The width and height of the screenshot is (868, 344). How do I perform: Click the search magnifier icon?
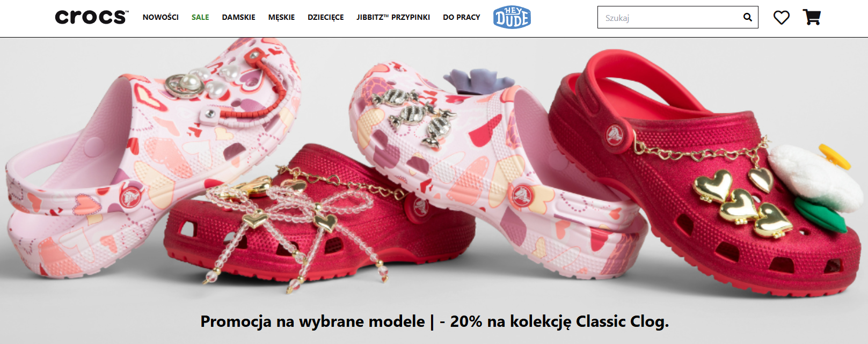click(747, 17)
